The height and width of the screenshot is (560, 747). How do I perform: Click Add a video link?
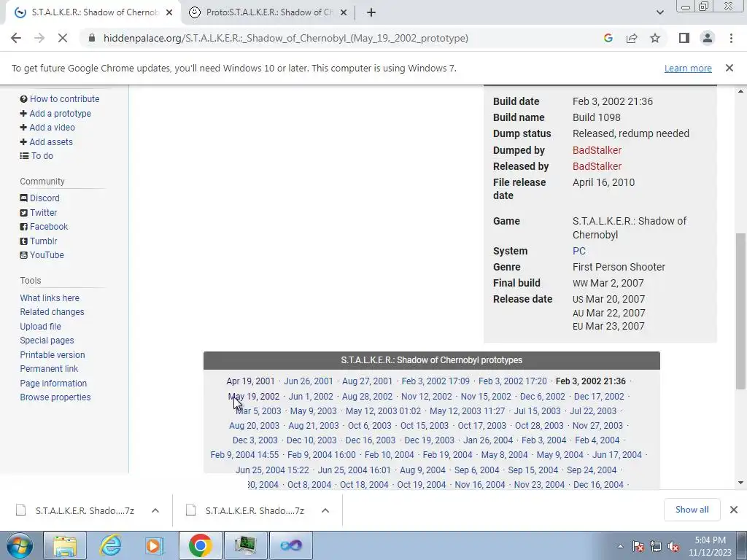pos(52,127)
